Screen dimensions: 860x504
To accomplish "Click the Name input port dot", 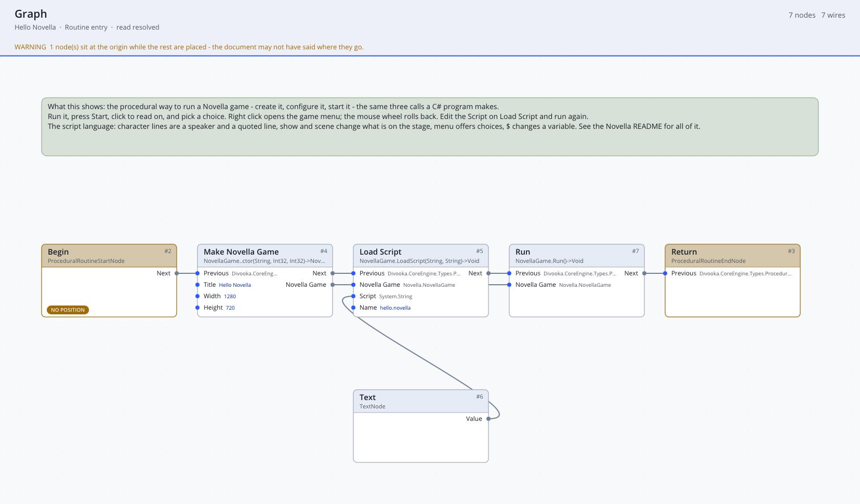I will 353,308.
